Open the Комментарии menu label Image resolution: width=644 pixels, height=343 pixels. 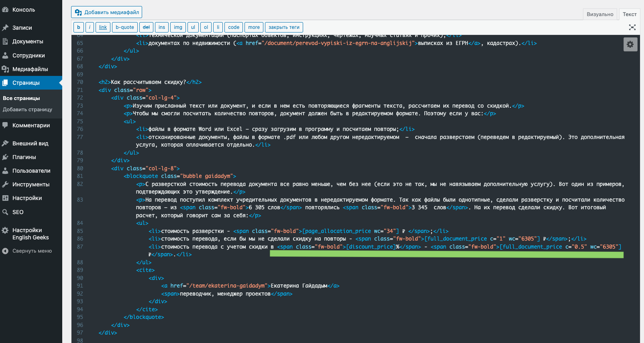(x=31, y=125)
